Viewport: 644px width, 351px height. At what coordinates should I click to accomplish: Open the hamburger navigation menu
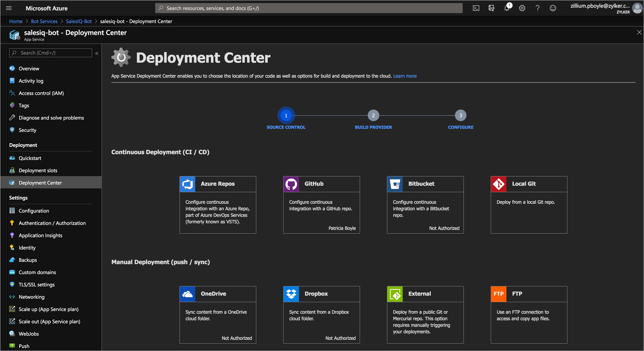coord(9,8)
